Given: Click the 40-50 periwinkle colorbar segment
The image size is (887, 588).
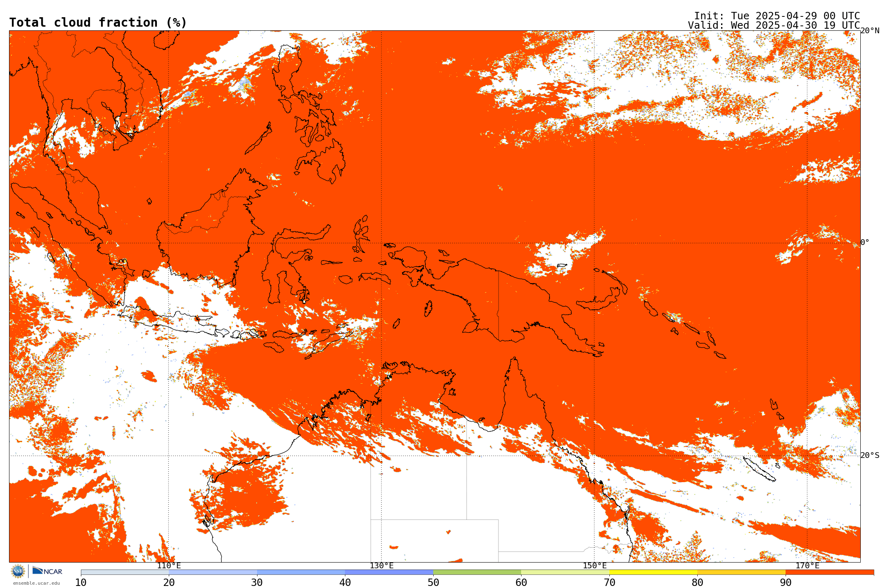Looking at the screenshot, I should (389, 572).
